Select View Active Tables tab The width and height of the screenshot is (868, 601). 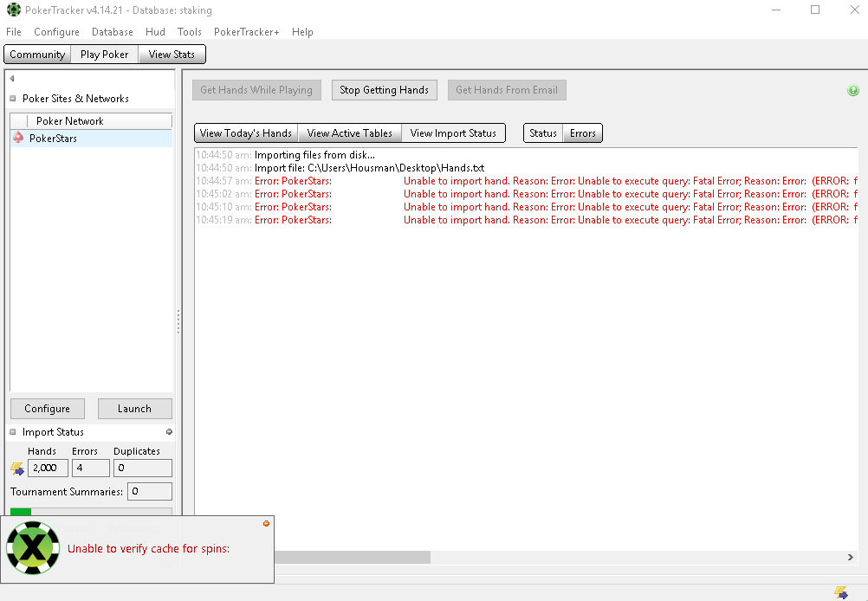(350, 133)
